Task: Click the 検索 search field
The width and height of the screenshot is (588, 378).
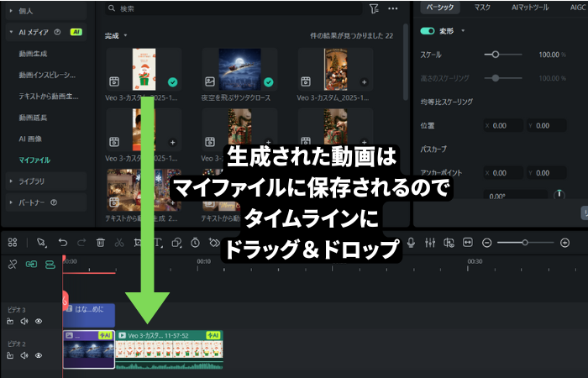Action: (234, 8)
